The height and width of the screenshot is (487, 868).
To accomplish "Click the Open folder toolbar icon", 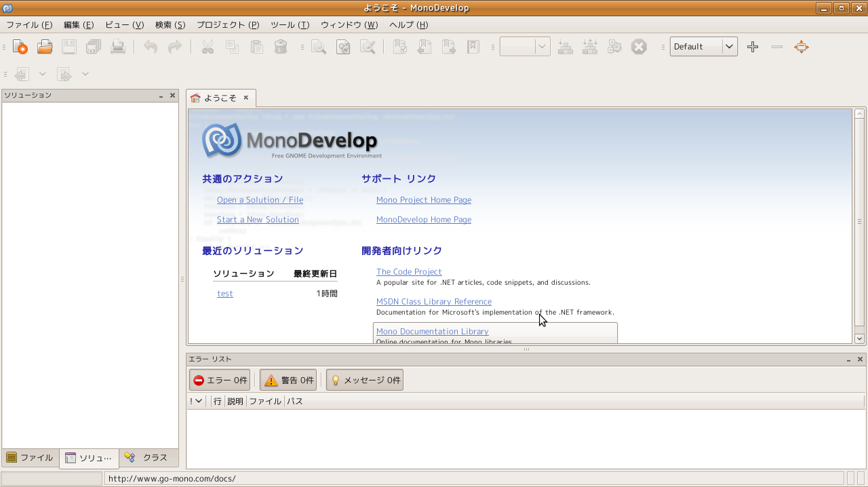I will [x=45, y=47].
